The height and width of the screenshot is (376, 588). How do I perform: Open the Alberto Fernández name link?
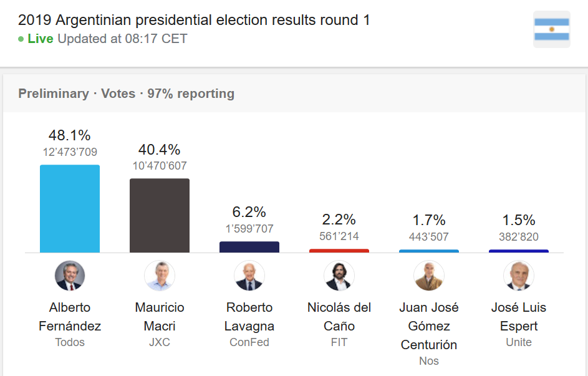(x=70, y=316)
